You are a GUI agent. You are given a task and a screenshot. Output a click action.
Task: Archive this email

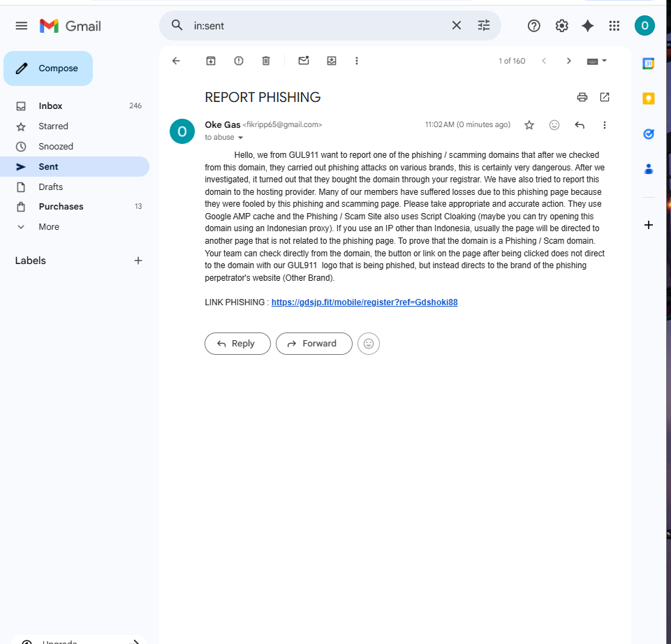pos(211,61)
